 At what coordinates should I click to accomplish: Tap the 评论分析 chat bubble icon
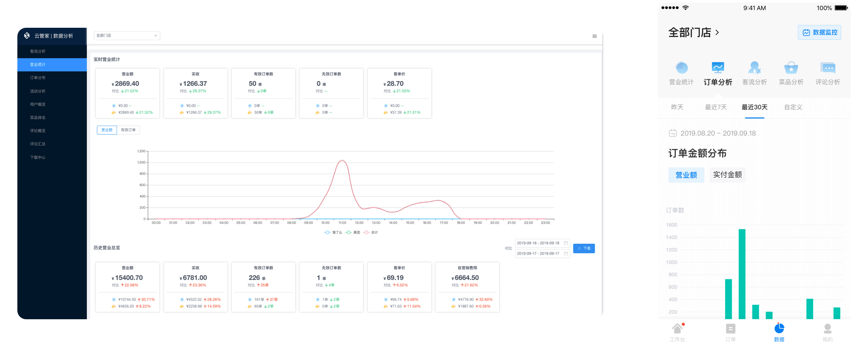pos(828,68)
